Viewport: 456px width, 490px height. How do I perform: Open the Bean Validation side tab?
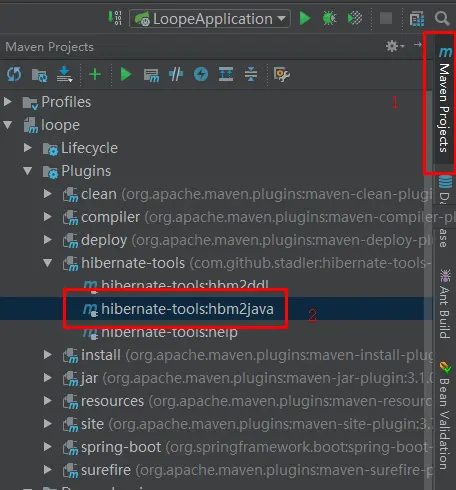pos(445,415)
